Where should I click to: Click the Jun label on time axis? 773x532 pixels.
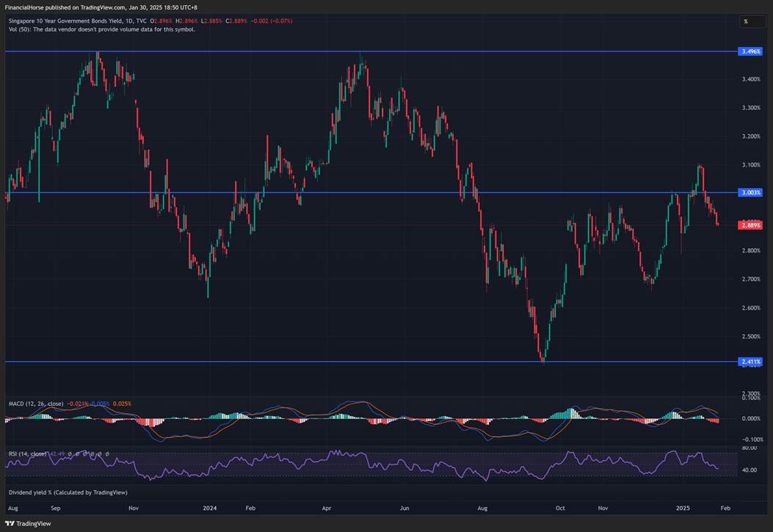[404, 509]
